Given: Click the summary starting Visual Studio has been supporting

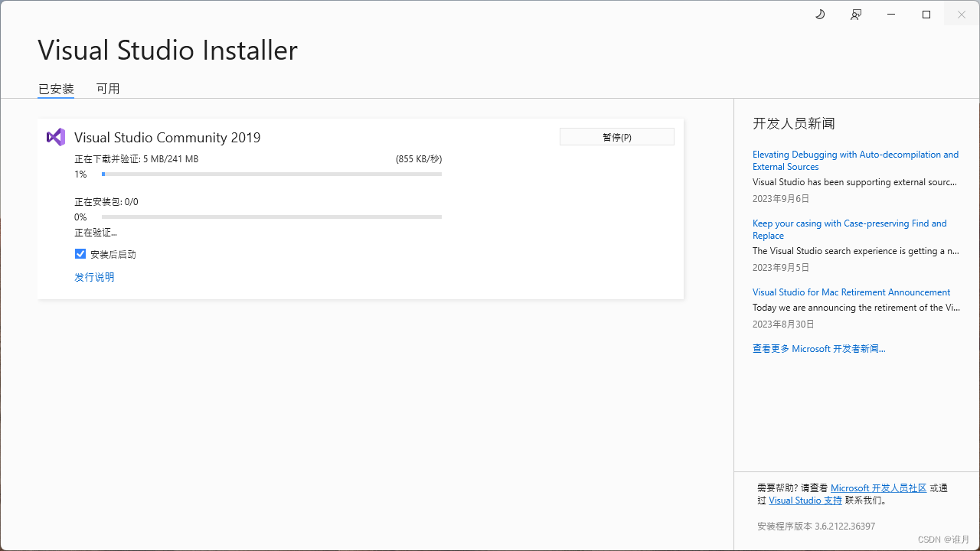Looking at the screenshot, I should [854, 182].
